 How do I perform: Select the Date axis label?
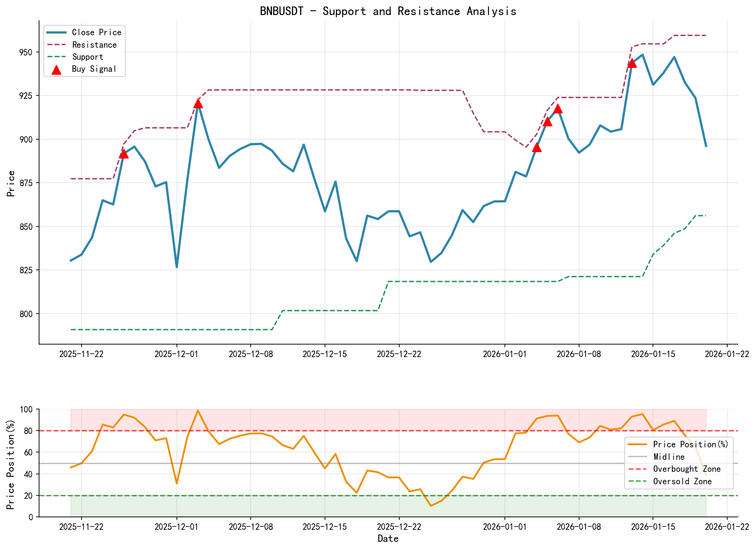389,538
